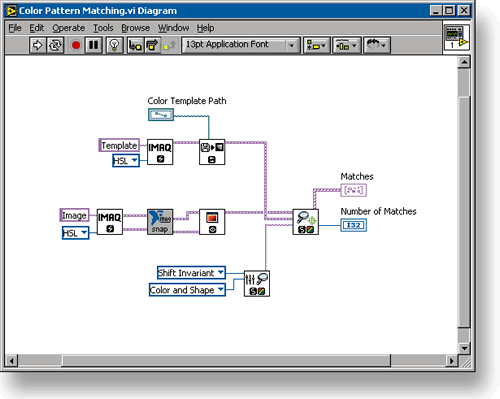Click the red Abort Execution button

click(x=76, y=45)
